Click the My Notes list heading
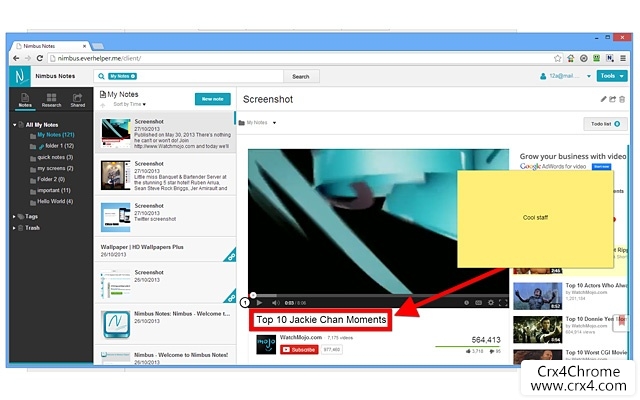The image size is (640, 400). [x=122, y=94]
